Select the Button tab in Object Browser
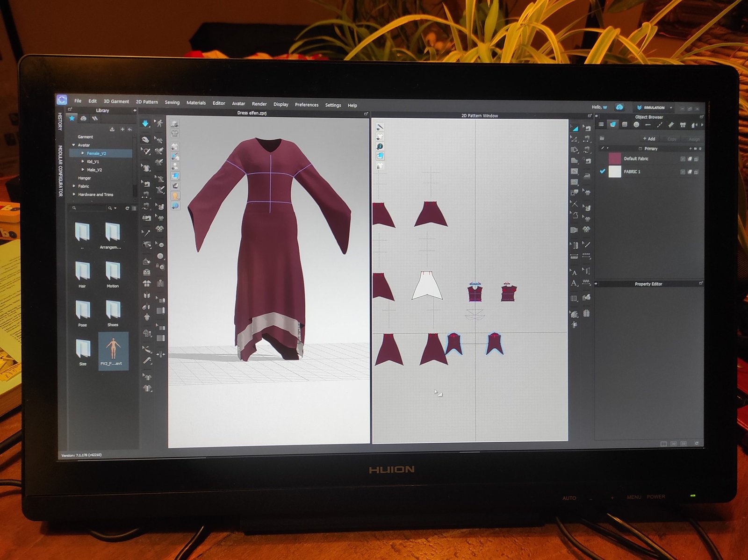748x560 pixels. coord(636,125)
